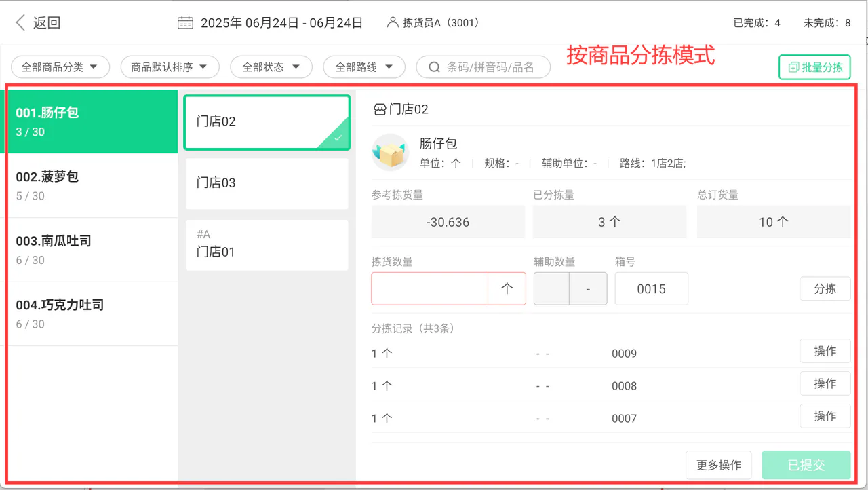Click the 路线: 1店2店; text
Viewport: 868px width, 490px height.
tap(653, 164)
